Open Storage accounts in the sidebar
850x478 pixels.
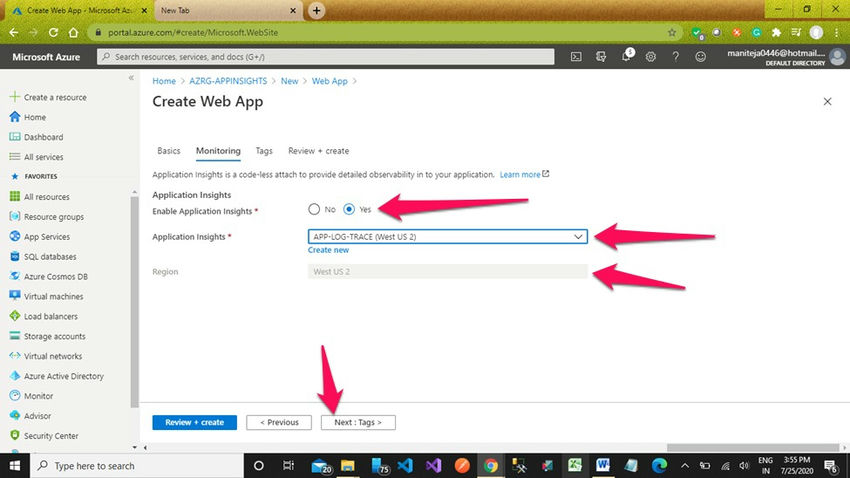pyautogui.click(x=54, y=337)
